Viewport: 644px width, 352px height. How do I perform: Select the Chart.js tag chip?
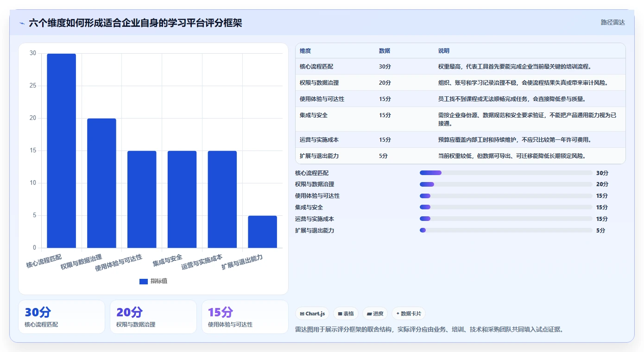point(312,314)
